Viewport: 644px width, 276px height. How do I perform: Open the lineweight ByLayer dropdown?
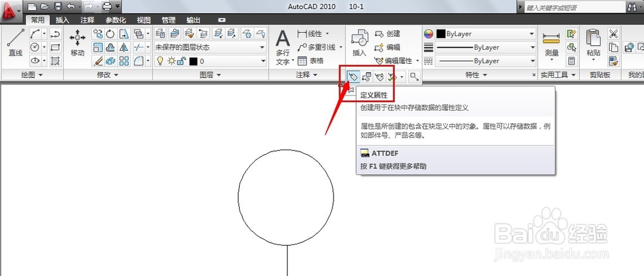coord(486,47)
